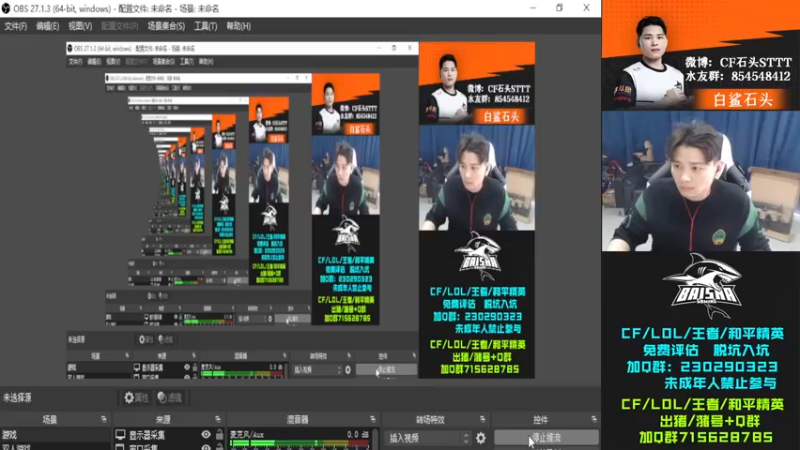
Task: Minimize the OBS window
Action: [x=533, y=8]
